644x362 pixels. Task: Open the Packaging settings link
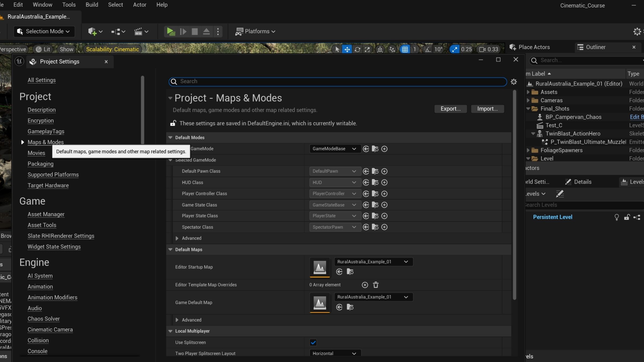[41, 164]
